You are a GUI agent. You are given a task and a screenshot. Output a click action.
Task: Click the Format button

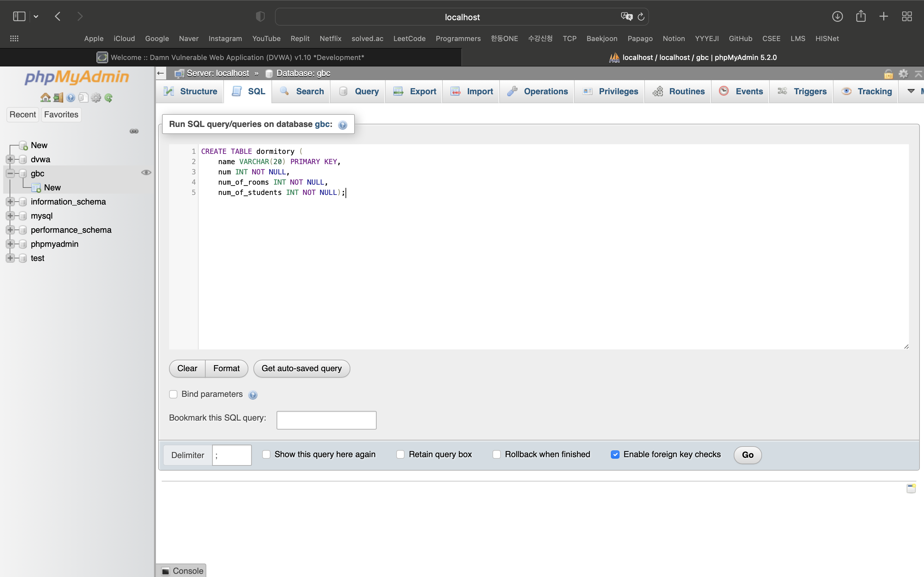[x=226, y=368]
